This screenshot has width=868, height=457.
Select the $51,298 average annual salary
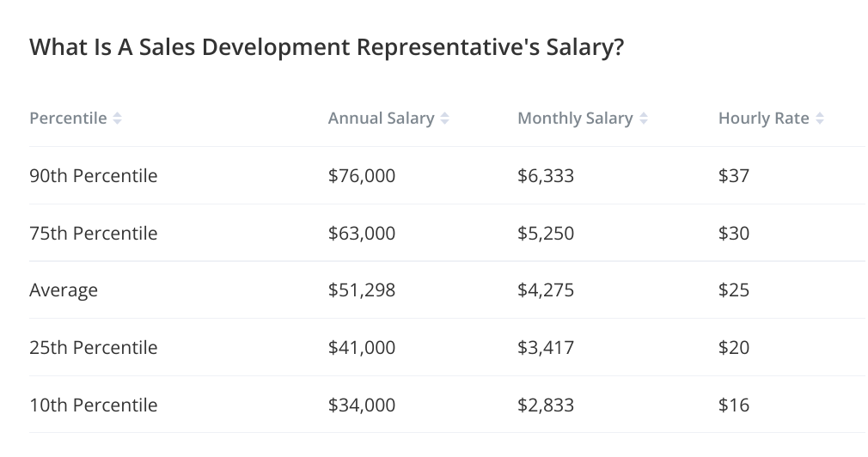tap(362, 290)
